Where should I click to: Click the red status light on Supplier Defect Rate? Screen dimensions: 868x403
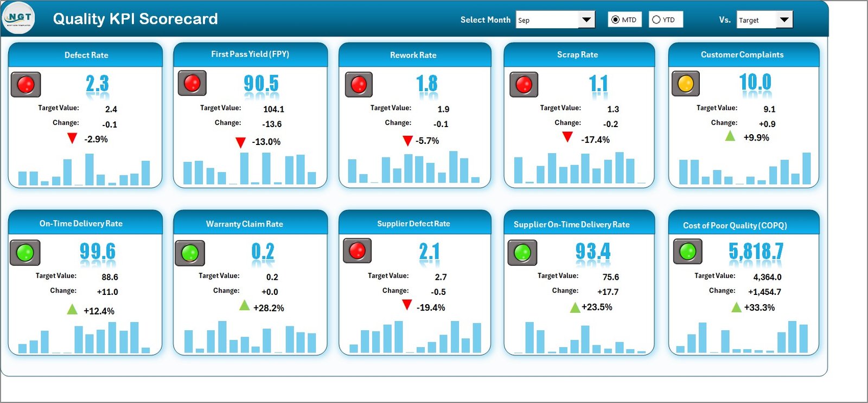[357, 250]
